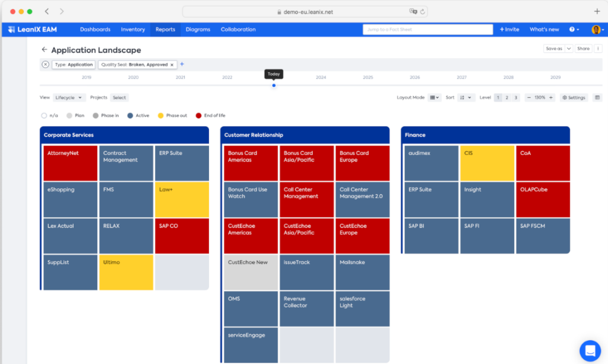The image size is (608, 364).
Task: Click the Share button
Action: tap(583, 49)
